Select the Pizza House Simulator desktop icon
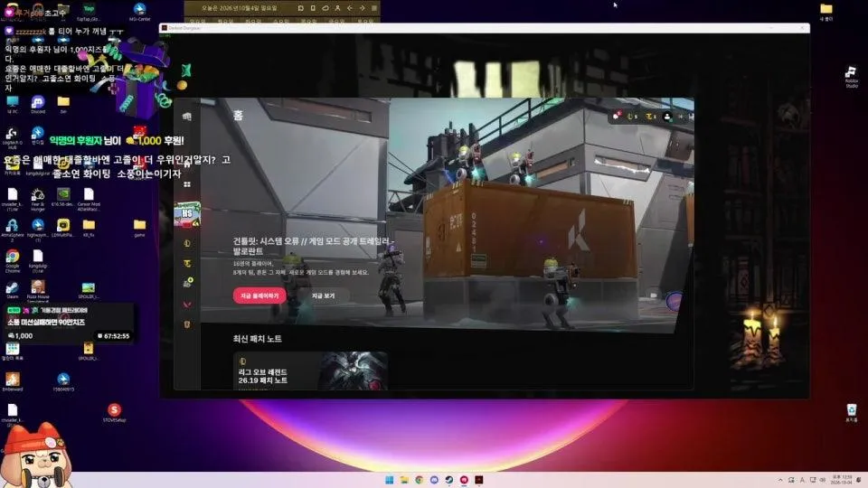The height and width of the screenshot is (488, 868). 38,291
